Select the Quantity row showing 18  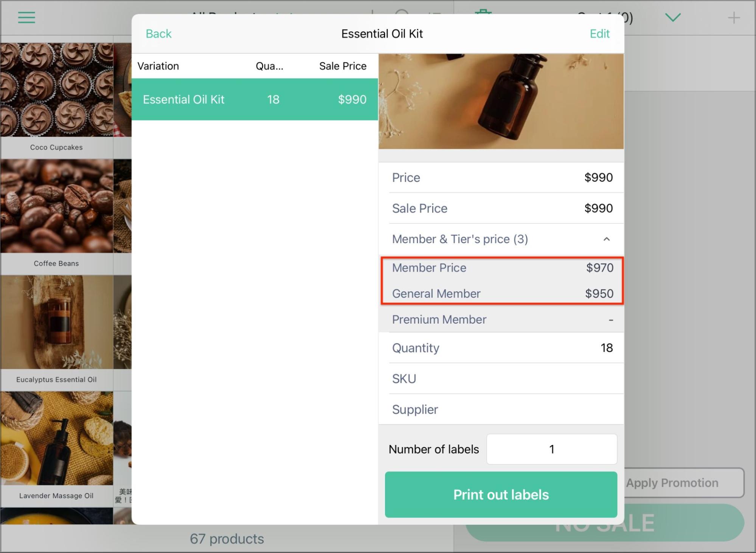click(502, 348)
